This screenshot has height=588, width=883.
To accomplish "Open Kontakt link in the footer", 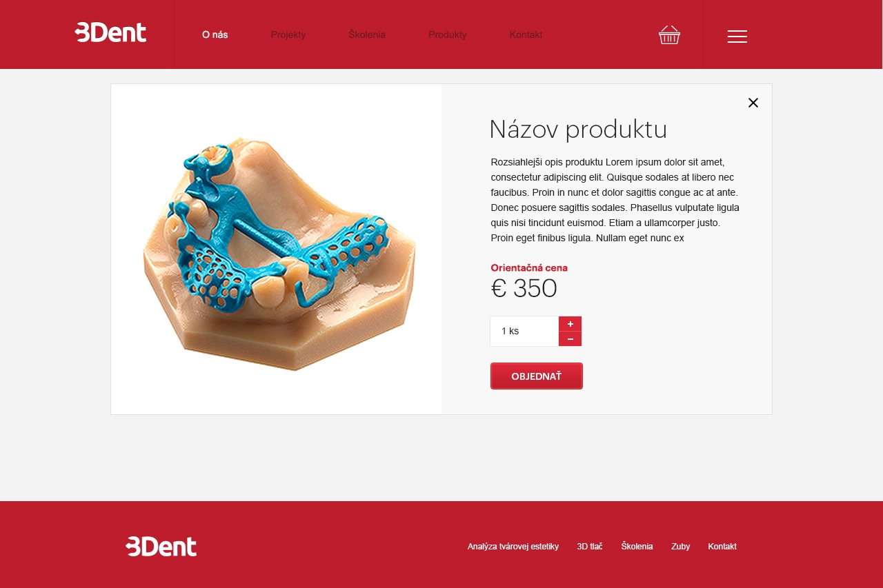I will click(722, 547).
